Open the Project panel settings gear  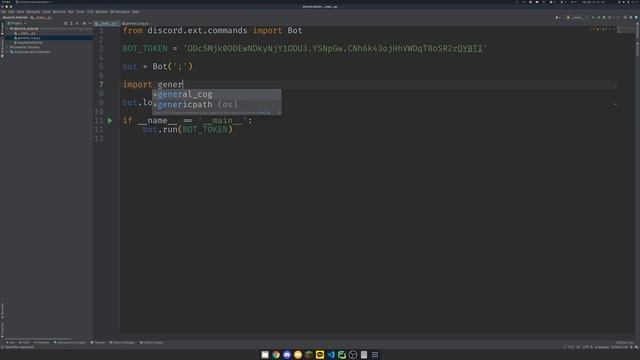pyautogui.click(x=84, y=24)
